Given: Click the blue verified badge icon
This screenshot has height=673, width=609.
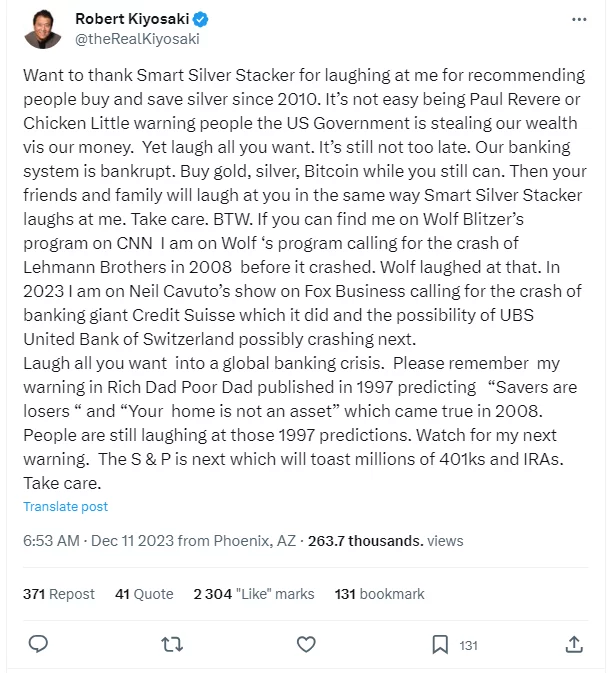Looking at the screenshot, I should (199, 19).
